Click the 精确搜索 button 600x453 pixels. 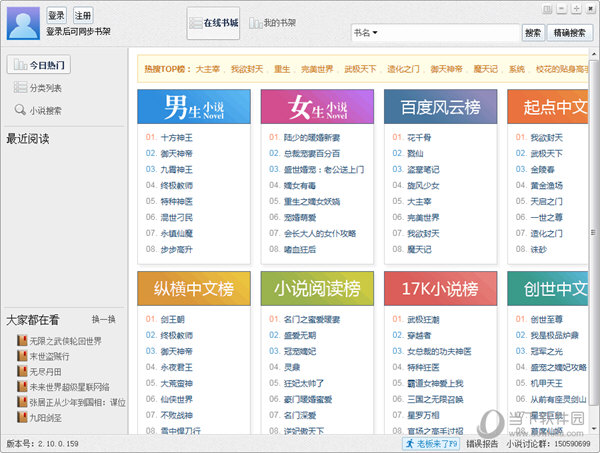569,33
